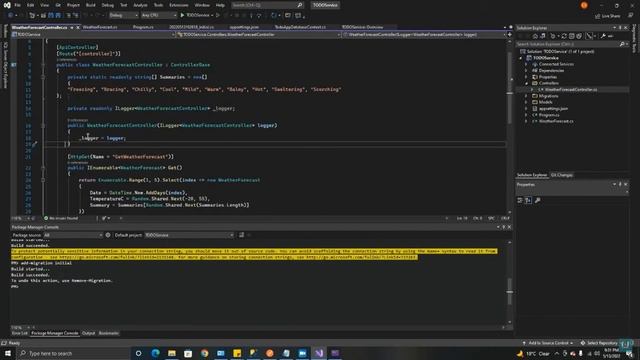Click the user account avatar in title bar
Screen dimensions: 640x360
coord(584,5)
